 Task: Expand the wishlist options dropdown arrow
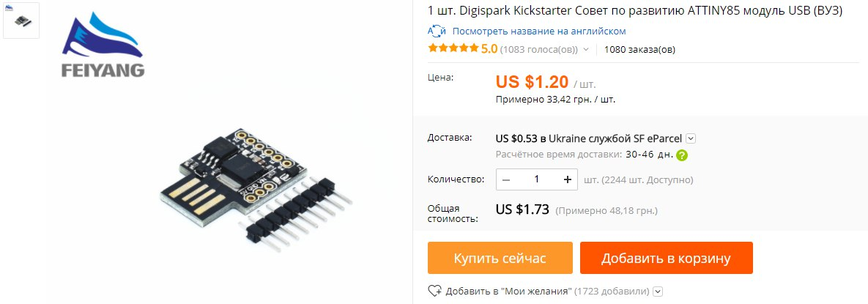(x=659, y=292)
